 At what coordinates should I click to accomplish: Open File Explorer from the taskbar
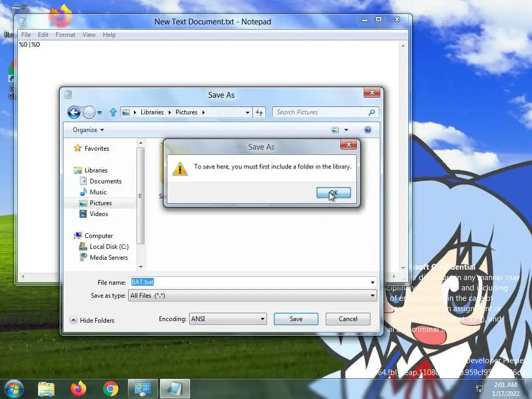coord(46,389)
